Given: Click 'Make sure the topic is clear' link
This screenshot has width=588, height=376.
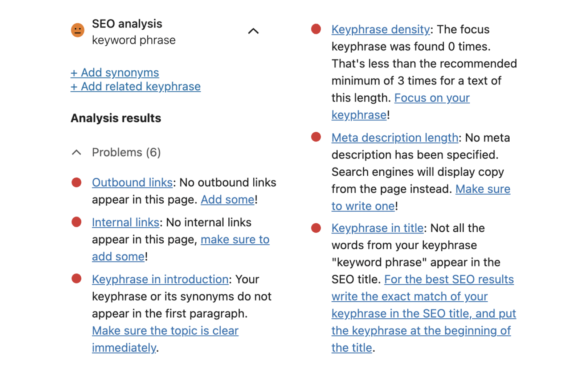Looking at the screenshot, I should point(165,331).
